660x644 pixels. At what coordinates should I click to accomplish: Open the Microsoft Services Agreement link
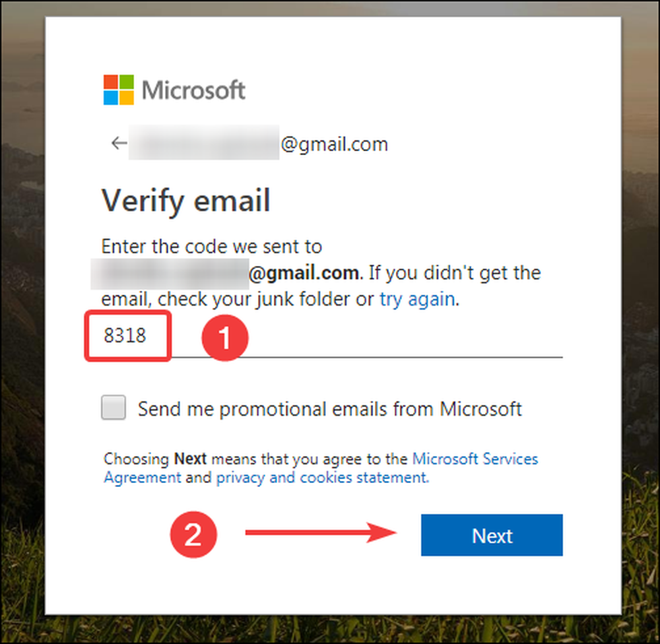tap(321, 468)
